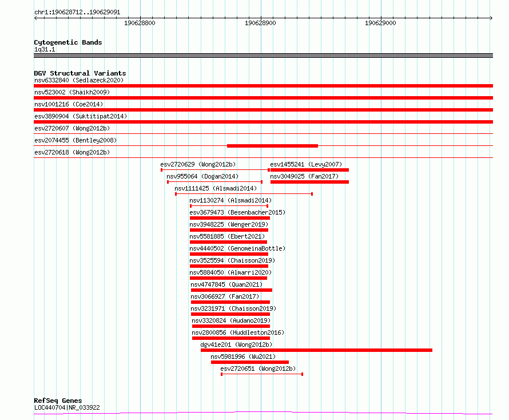Image resolution: width=509 pixels, height=420 pixels.
Task: Open variant nsv4747845 (Quan2021)
Action: 226,284
